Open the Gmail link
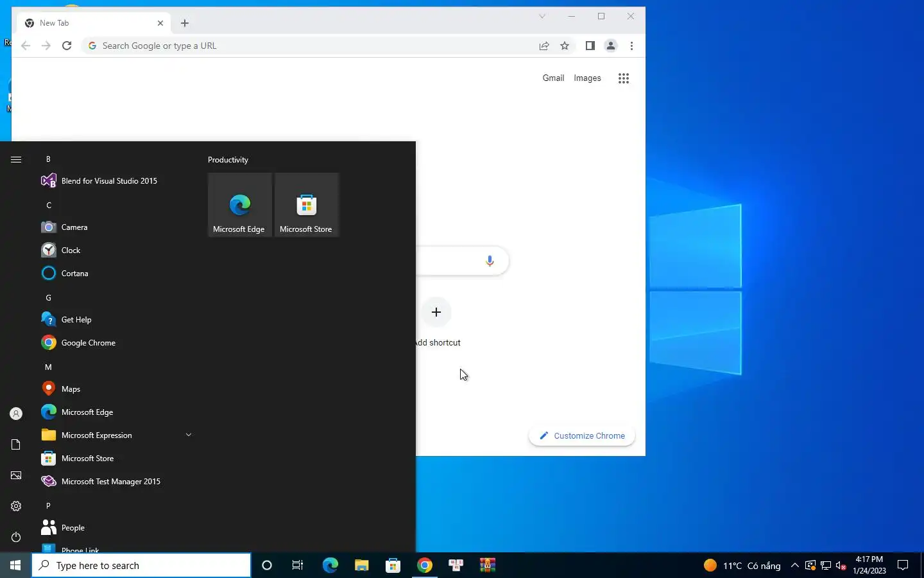Screen dimensions: 924x578 553,78
